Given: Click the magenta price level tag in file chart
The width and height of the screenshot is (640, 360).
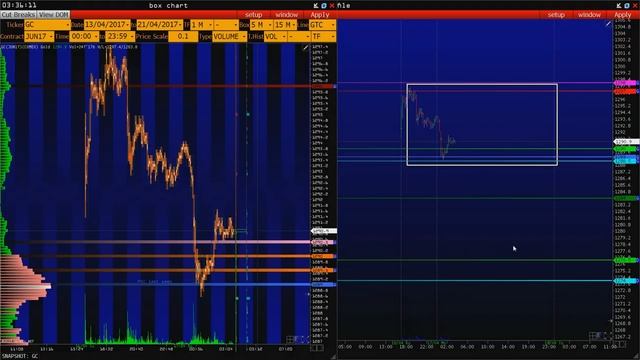Looking at the screenshot, I should pos(626,83).
